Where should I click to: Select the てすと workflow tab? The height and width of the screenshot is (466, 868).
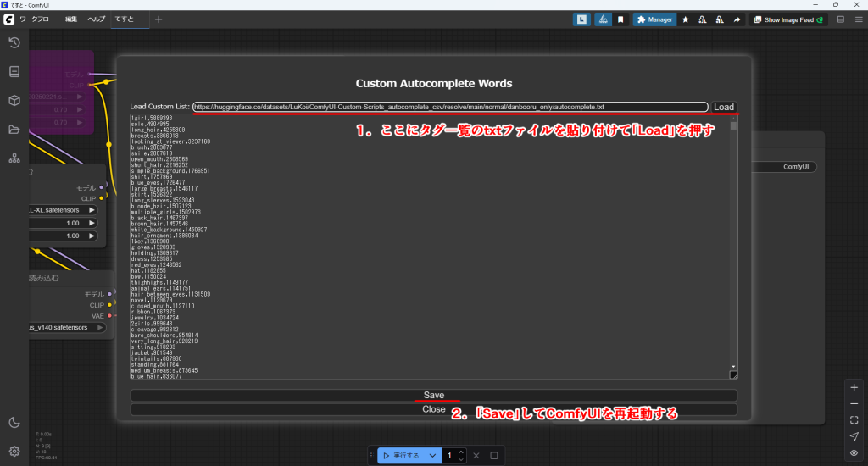pyautogui.click(x=125, y=19)
